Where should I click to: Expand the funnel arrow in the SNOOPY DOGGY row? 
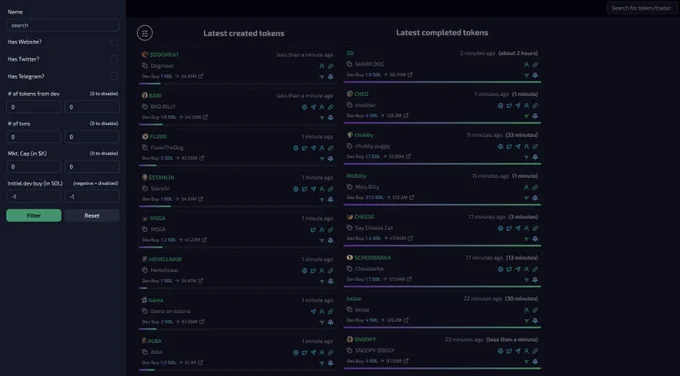526,362
